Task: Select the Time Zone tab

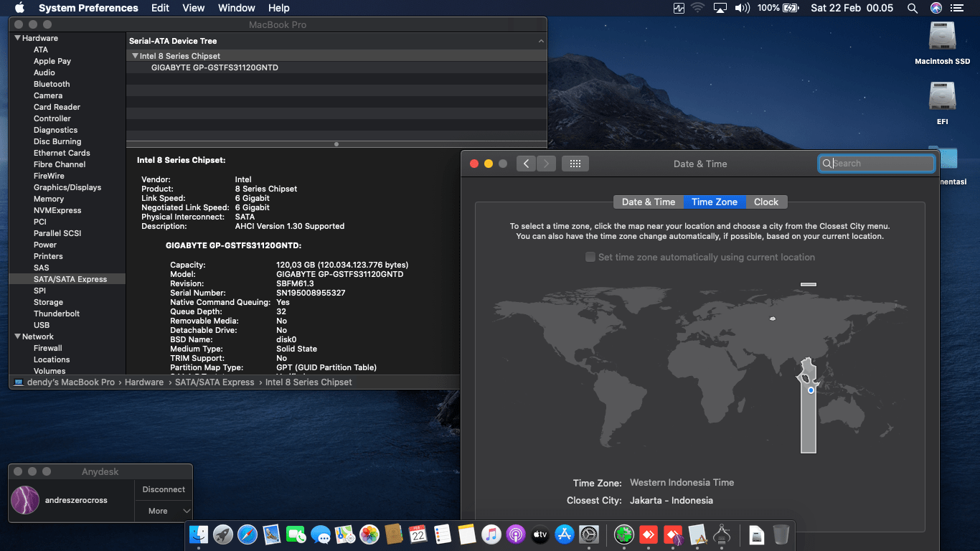Action: point(715,202)
